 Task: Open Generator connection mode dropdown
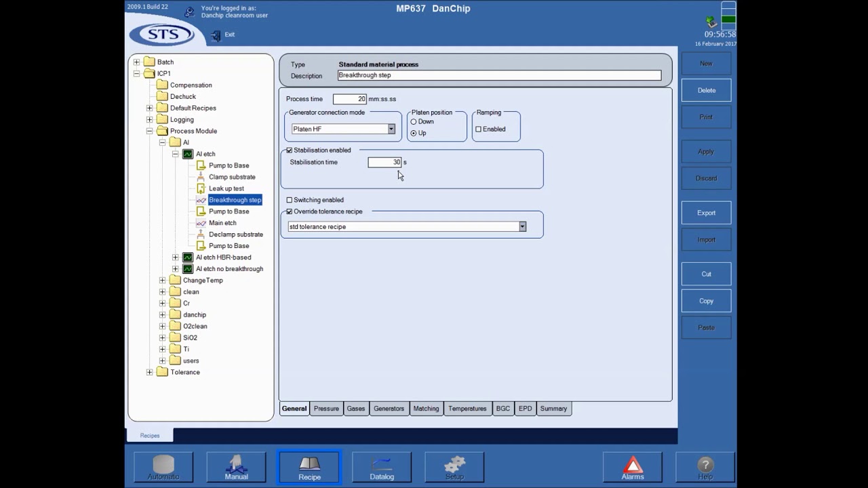pos(391,129)
